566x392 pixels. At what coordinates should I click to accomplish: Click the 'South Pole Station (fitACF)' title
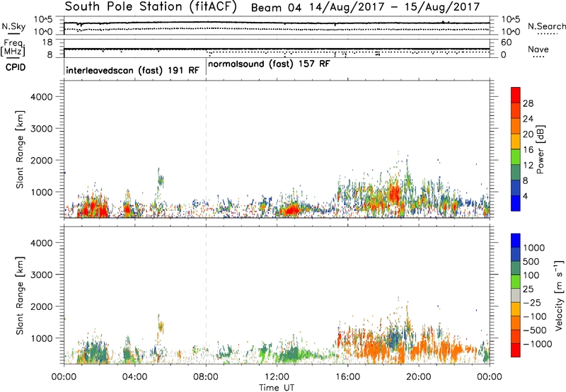[151, 7]
